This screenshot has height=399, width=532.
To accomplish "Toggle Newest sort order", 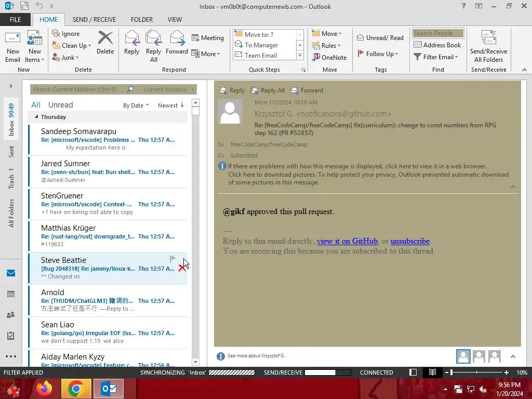I will pos(170,105).
